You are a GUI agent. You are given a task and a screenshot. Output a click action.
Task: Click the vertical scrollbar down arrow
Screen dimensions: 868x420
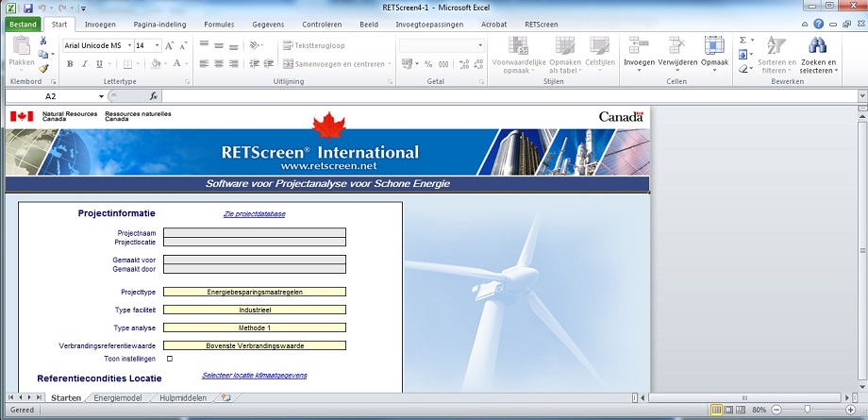point(862,386)
